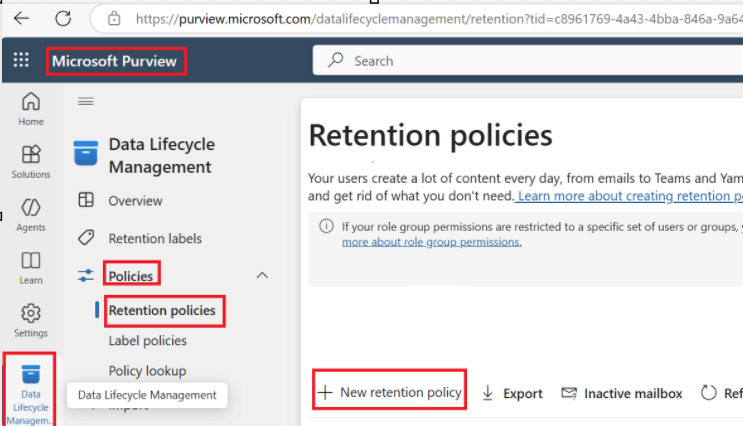
Task: Reload the page with refresh icon
Action: click(63, 18)
